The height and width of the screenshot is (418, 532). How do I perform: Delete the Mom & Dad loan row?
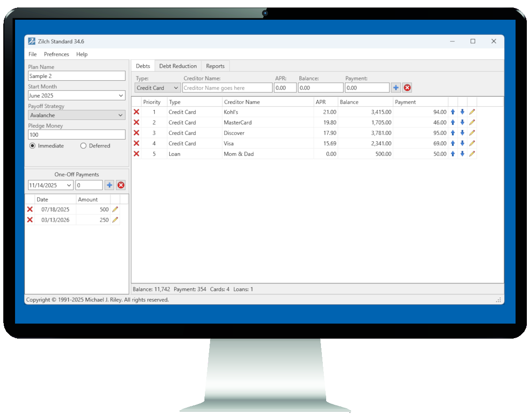(x=136, y=154)
